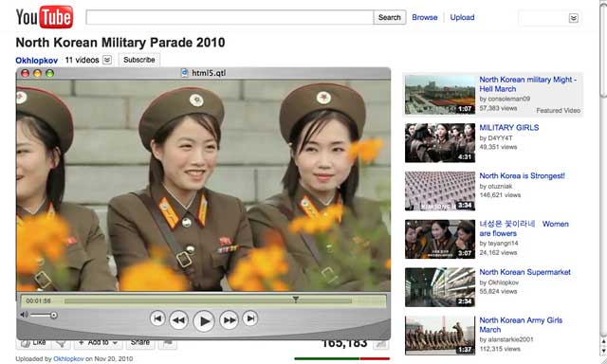Click the 'North Korean Military Parade 2010' title
The width and height of the screenshot is (607, 364).
(x=120, y=42)
